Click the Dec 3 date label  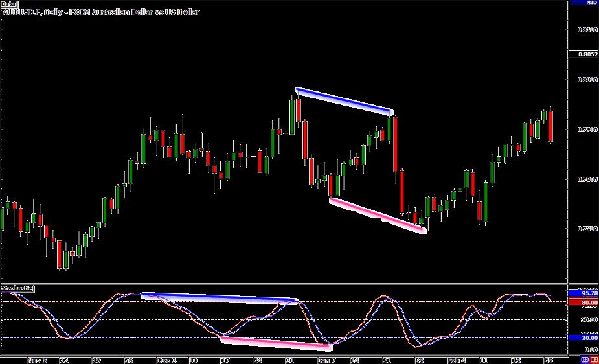click(166, 360)
